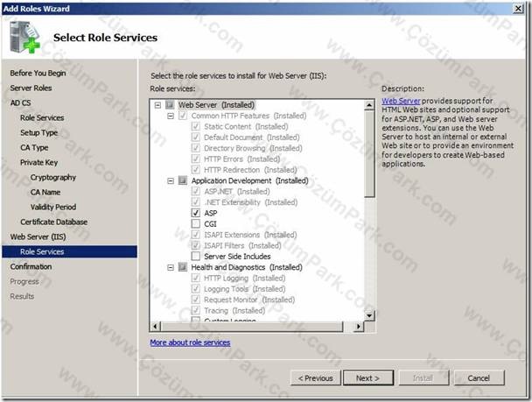This screenshot has width=532, height=402.
Task: Open the Web Server description link
Action: pyautogui.click(x=401, y=101)
